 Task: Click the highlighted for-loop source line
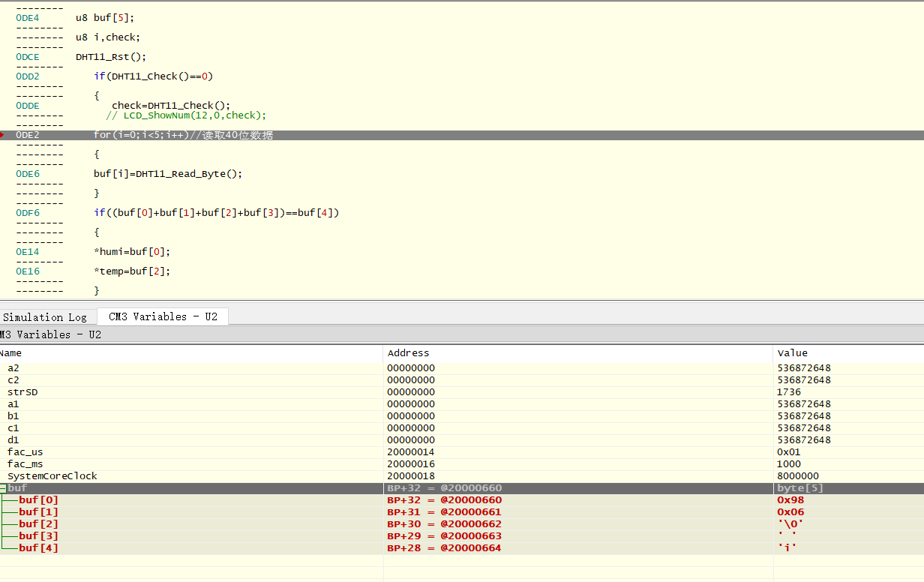tap(462, 135)
